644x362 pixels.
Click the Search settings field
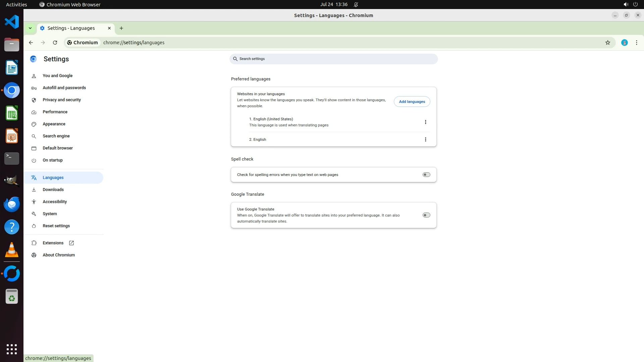tap(333, 59)
